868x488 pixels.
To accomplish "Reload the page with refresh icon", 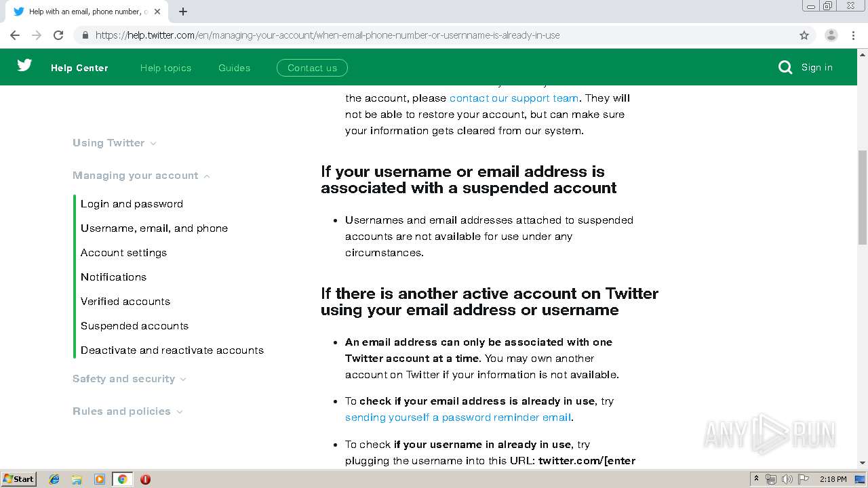I will pos(58,35).
